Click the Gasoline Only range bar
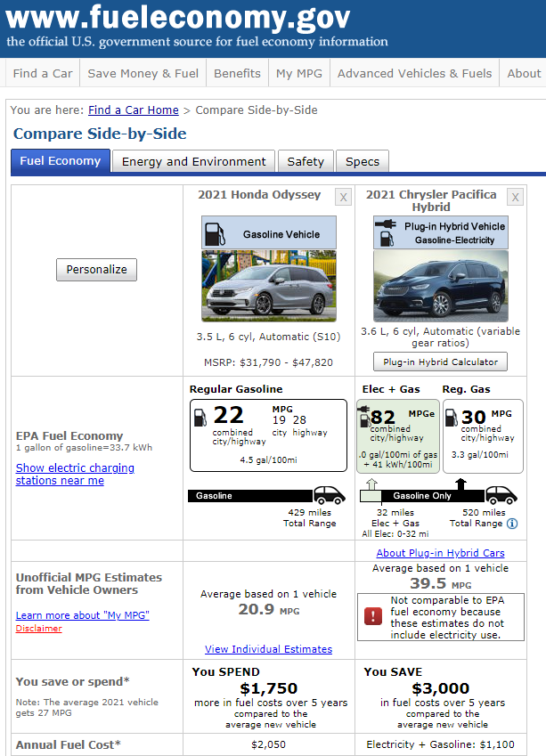 pos(433,496)
